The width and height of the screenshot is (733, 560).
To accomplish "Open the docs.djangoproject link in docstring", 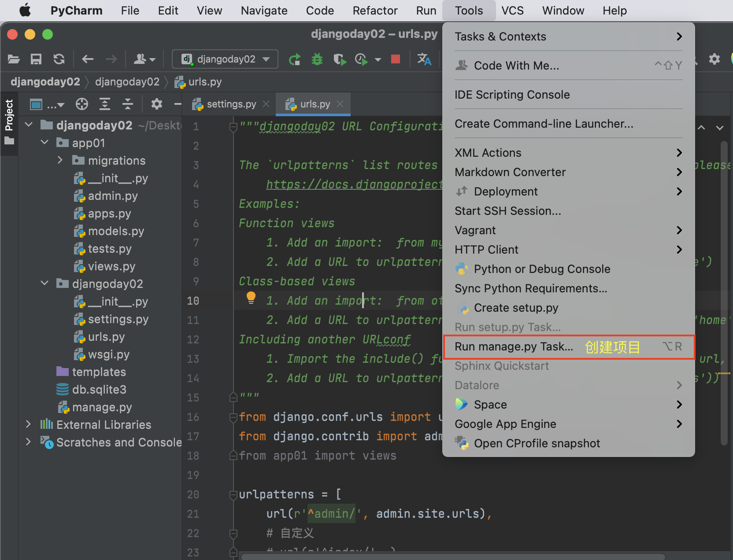I will coord(354,184).
